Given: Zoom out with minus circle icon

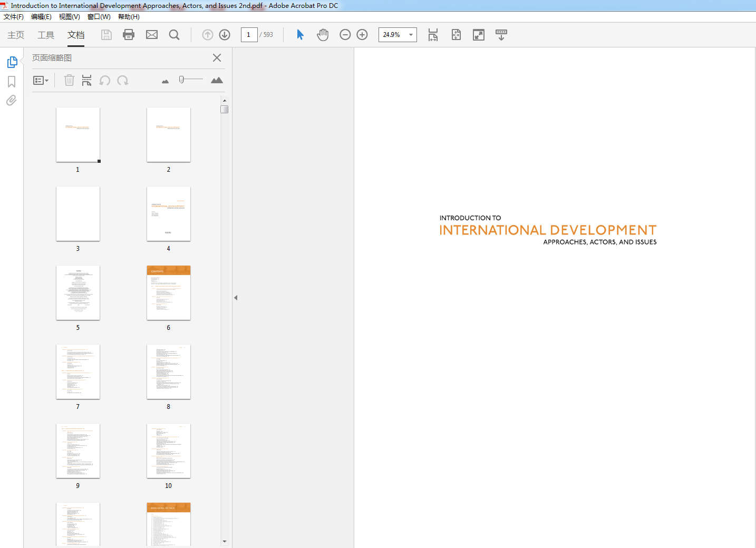Looking at the screenshot, I should click(x=345, y=35).
